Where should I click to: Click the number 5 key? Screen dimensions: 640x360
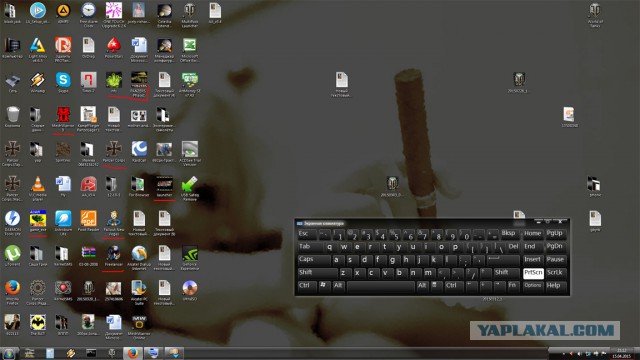pyautogui.click(x=394, y=234)
